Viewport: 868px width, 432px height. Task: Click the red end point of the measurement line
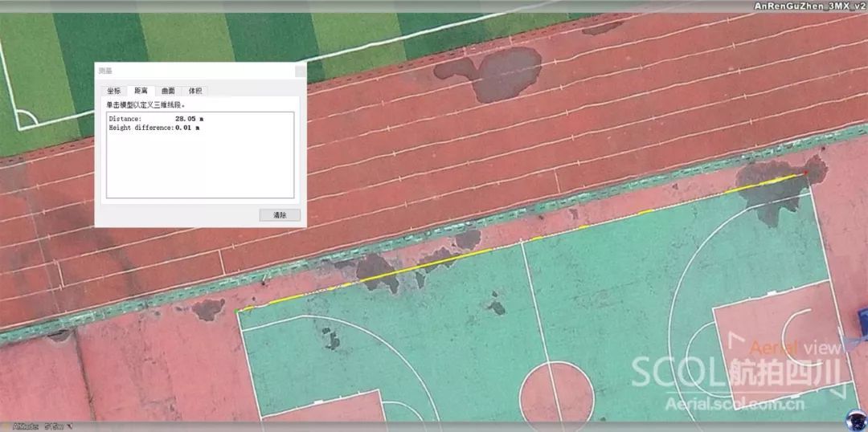click(805, 173)
